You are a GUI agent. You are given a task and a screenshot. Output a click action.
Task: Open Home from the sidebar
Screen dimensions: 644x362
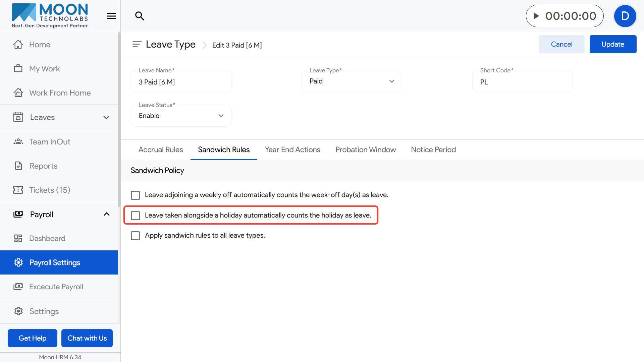(x=40, y=45)
